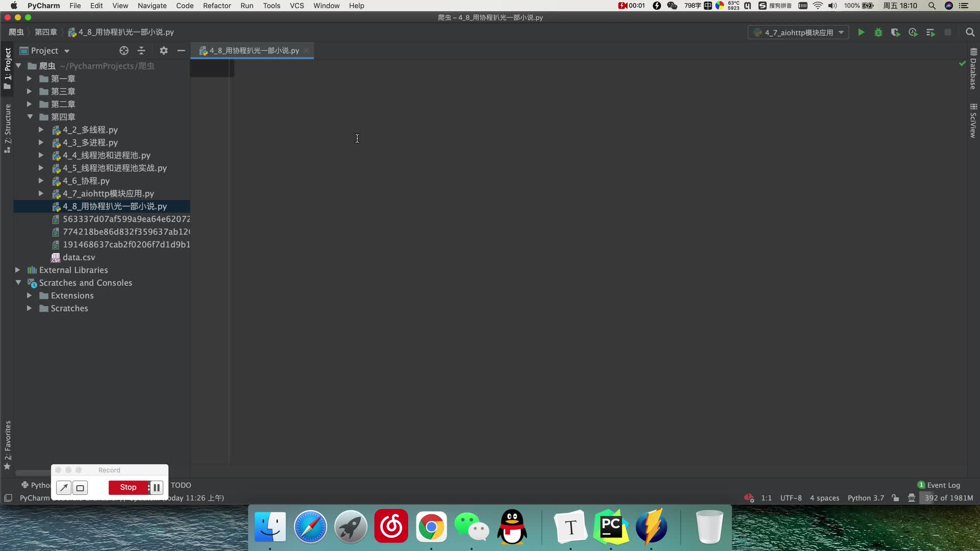Expand the Extensions folder
Image resolution: width=980 pixels, height=551 pixels.
click(29, 295)
